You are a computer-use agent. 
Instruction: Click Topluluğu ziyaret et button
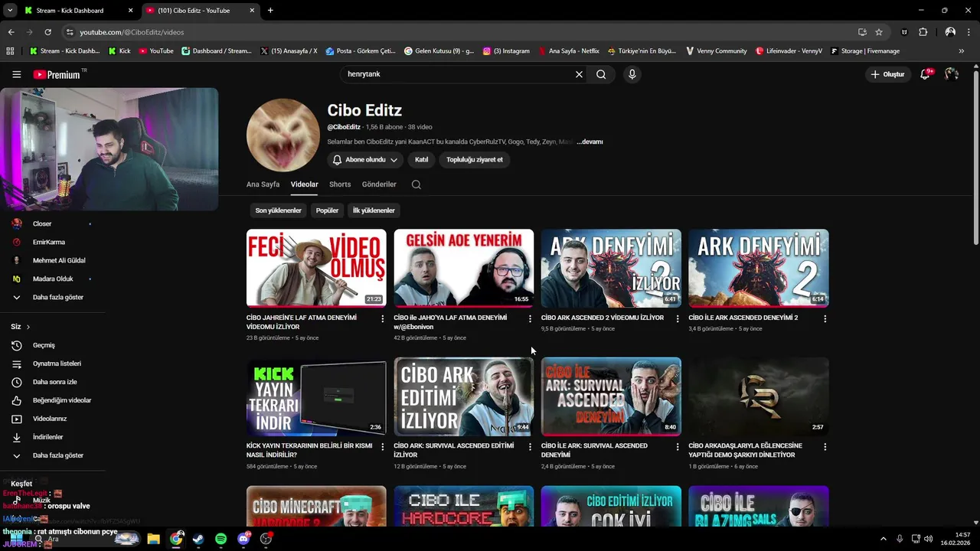[x=475, y=160]
